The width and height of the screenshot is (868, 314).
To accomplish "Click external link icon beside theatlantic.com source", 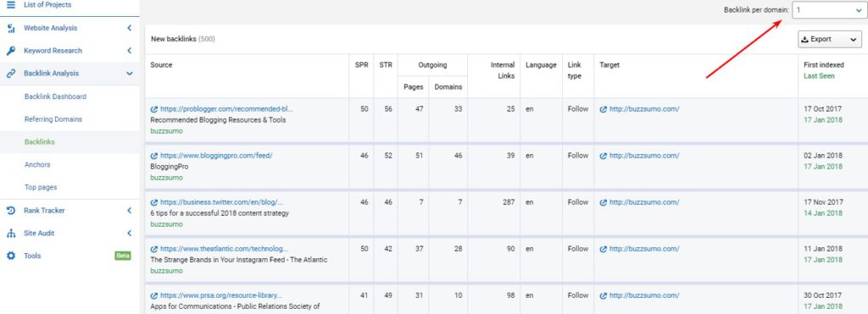I will (154, 249).
